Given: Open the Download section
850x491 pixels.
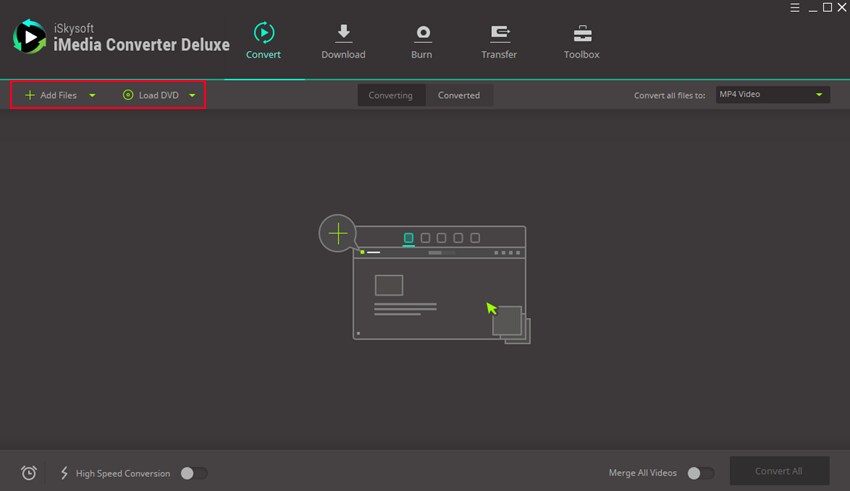Looking at the screenshot, I should (x=343, y=42).
